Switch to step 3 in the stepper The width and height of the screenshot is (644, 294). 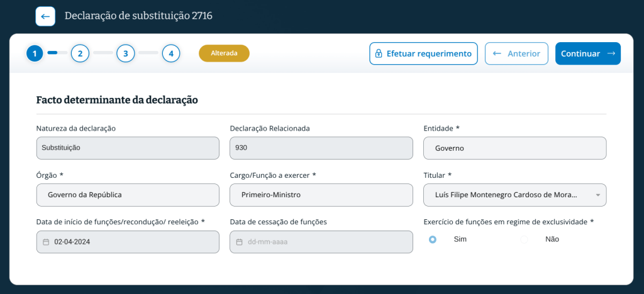(125, 53)
